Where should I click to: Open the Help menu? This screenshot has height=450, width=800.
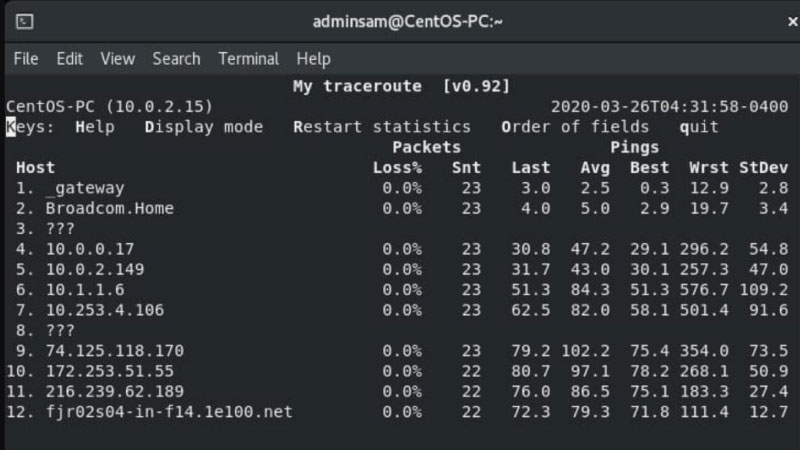click(313, 59)
